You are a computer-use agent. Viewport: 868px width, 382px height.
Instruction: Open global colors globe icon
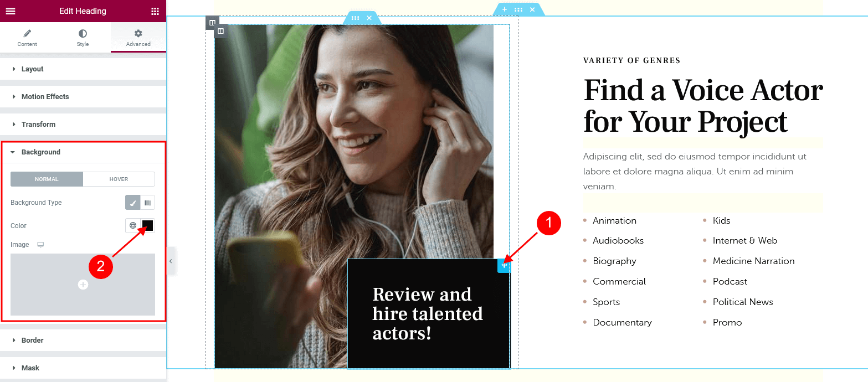click(x=133, y=225)
